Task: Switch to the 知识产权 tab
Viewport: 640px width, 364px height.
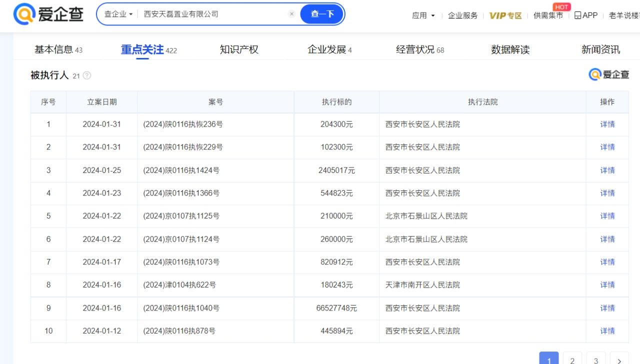Action: pyautogui.click(x=239, y=49)
